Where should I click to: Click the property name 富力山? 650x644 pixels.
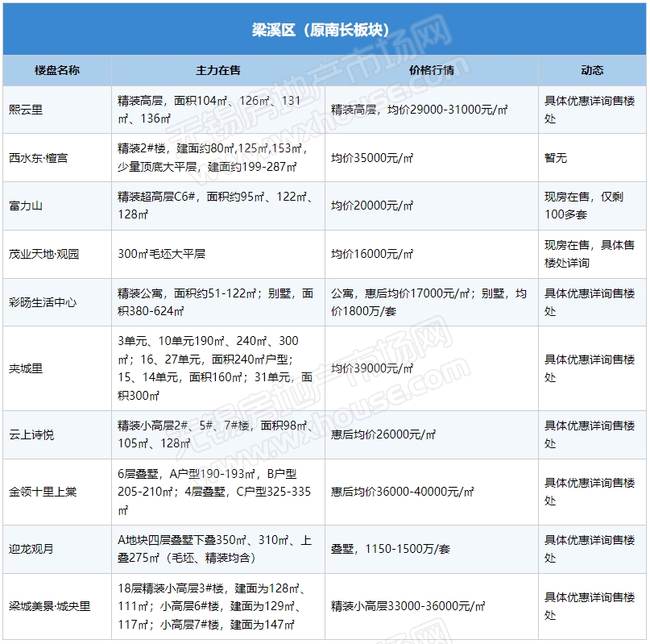26,206
